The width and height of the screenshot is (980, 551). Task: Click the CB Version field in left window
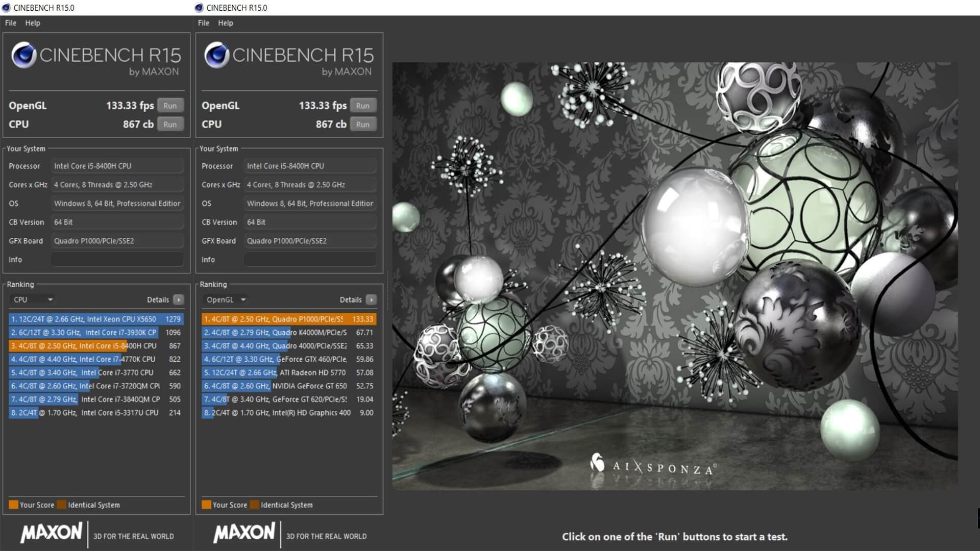117,222
